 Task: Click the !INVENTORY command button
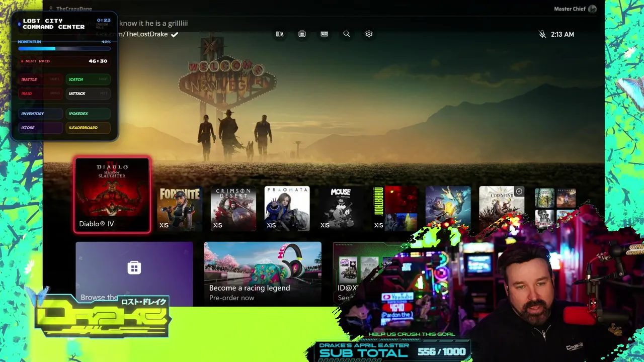41,114
